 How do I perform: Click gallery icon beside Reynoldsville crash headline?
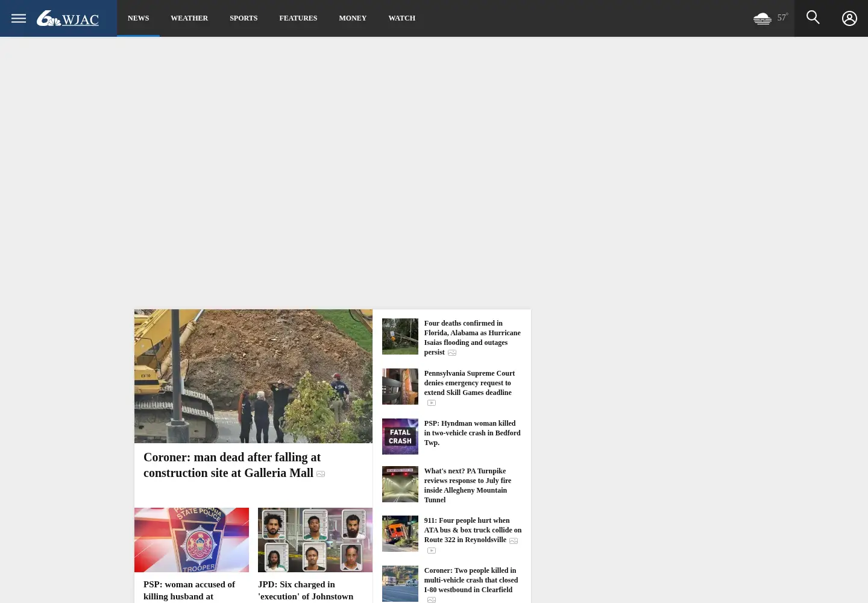pyautogui.click(x=514, y=541)
